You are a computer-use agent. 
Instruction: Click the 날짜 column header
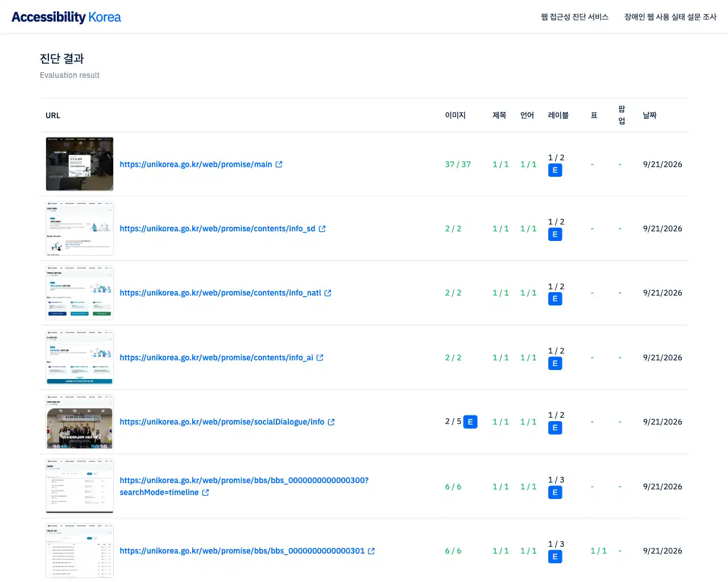point(650,115)
